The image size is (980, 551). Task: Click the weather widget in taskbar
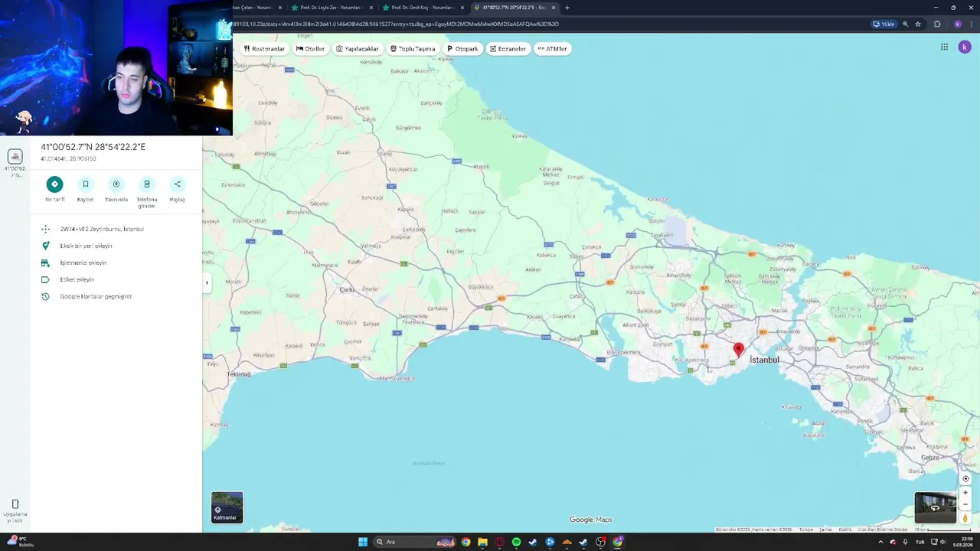click(x=20, y=542)
